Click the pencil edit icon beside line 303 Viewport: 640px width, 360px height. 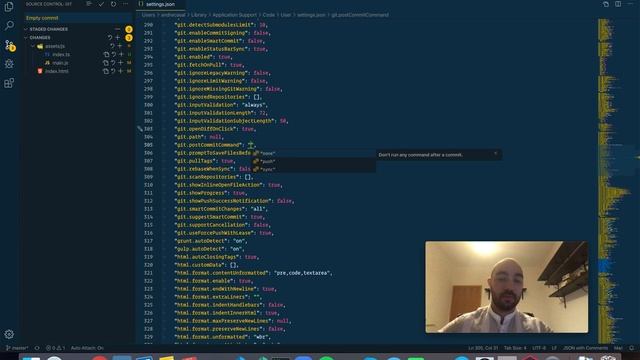[140, 129]
